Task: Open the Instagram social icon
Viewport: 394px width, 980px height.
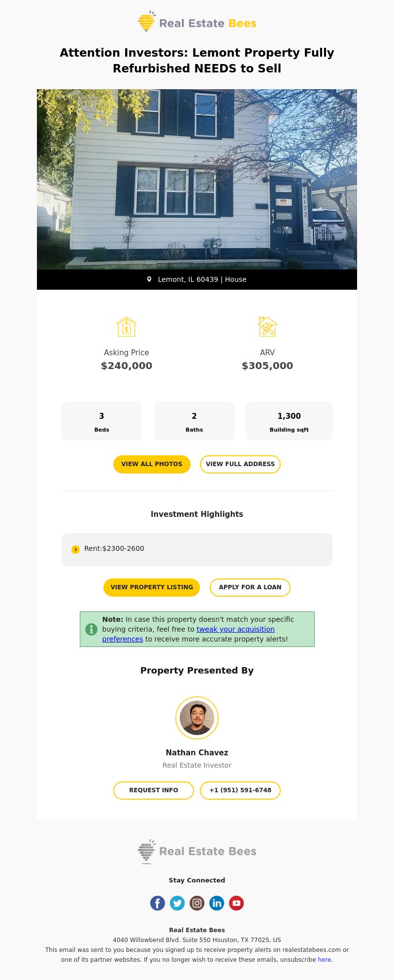Action: point(197,903)
